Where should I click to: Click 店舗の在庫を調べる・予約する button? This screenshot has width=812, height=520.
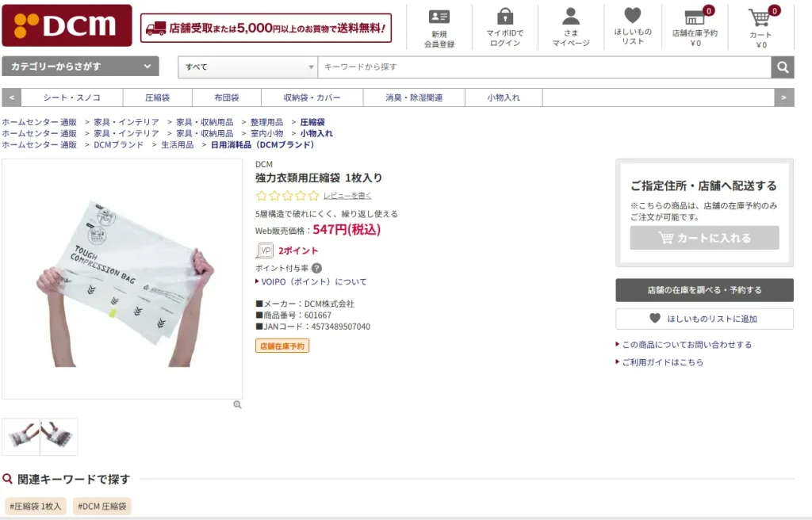704,290
